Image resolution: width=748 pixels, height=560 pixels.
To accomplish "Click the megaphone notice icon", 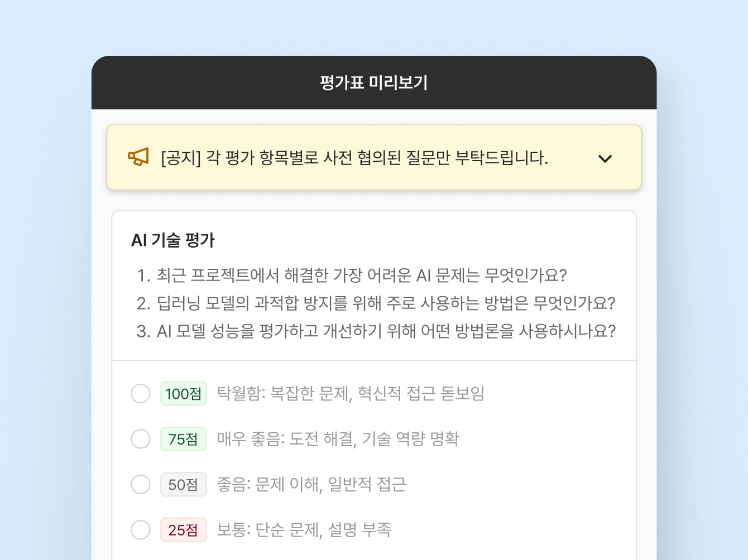I will (138, 157).
